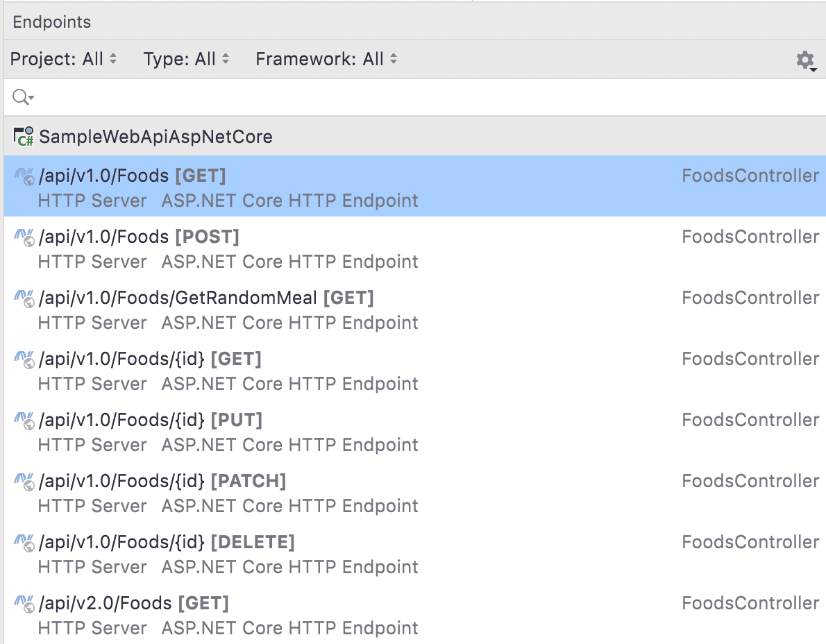Select the /api/v1.0/Foods [GET] endpoint
This screenshot has width=826, height=644.
[132, 176]
